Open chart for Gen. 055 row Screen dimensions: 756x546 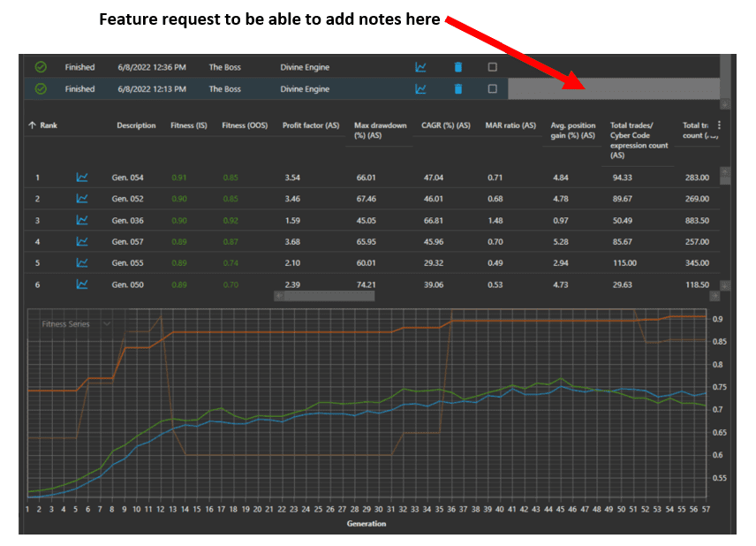pos(82,262)
